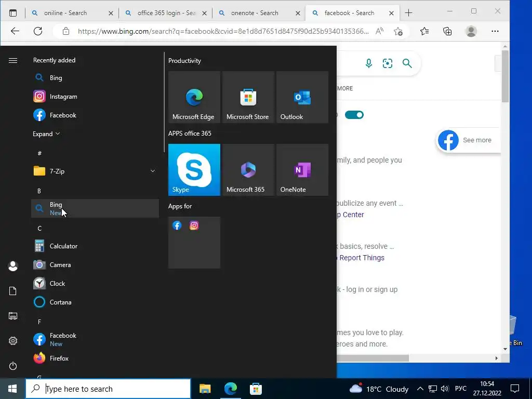Open Firefox from app list
This screenshot has height=399, width=532.
[95, 358]
